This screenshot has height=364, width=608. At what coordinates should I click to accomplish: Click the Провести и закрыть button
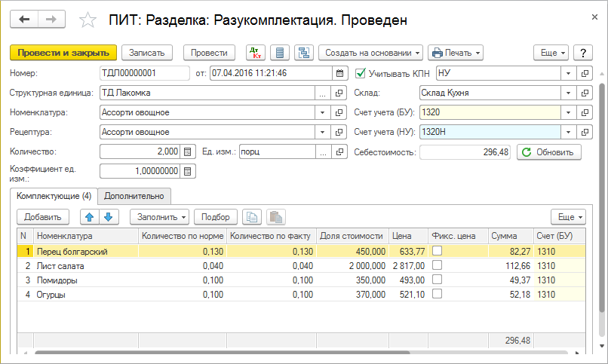[63, 53]
